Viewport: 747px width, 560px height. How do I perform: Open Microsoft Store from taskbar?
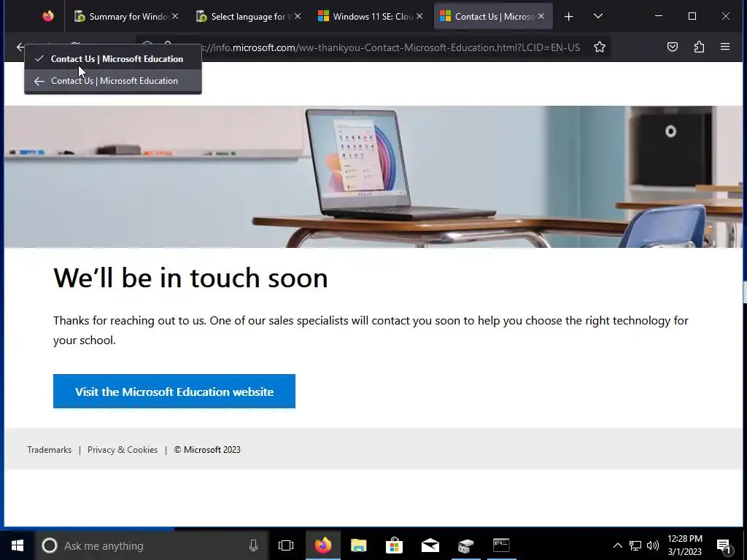pos(394,545)
